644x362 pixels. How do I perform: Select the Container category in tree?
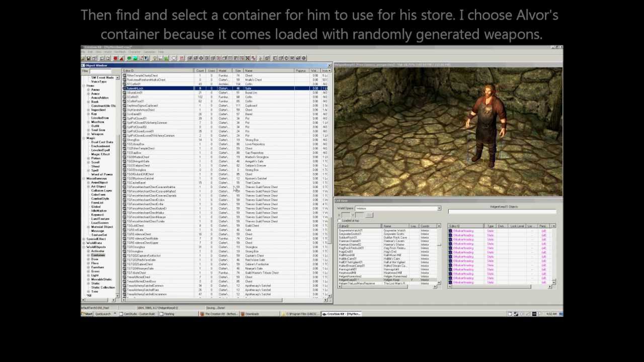pyautogui.click(x=98, y=255)
